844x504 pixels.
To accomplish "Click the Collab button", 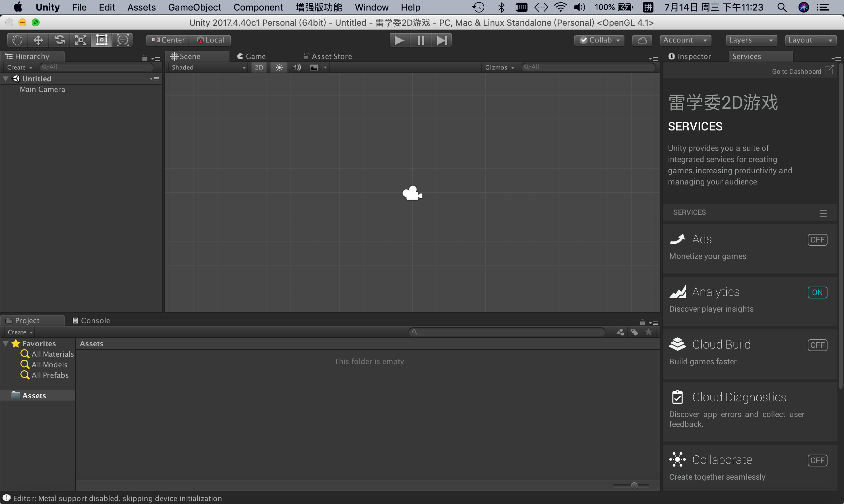I will (599, 40).
